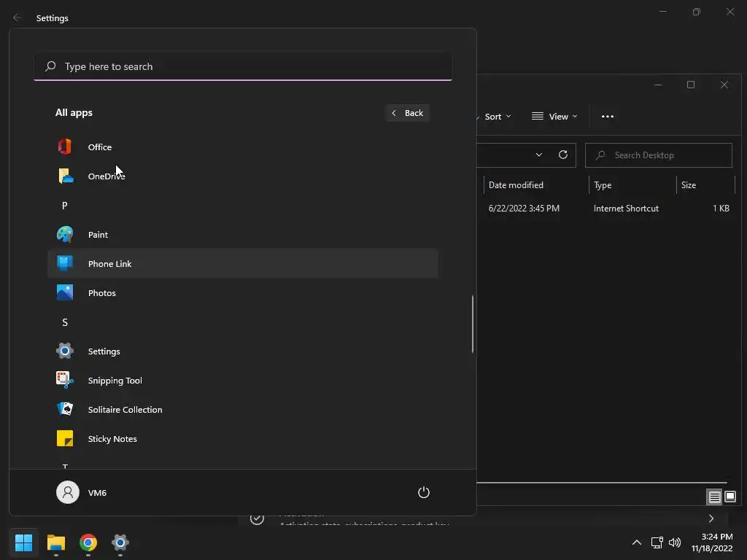This screenshot has width=747, height=560.
Task: Go back in the Settings window
Action: [17, 17]
